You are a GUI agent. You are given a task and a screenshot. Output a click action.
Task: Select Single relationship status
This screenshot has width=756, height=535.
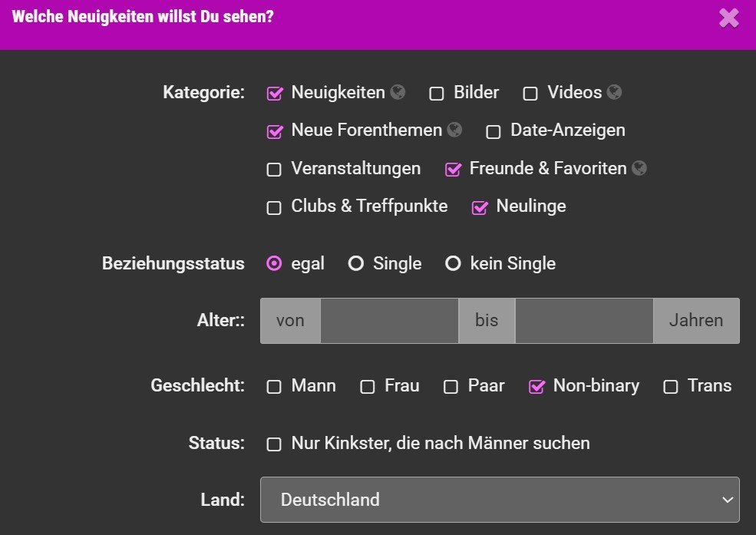[356, 264]
